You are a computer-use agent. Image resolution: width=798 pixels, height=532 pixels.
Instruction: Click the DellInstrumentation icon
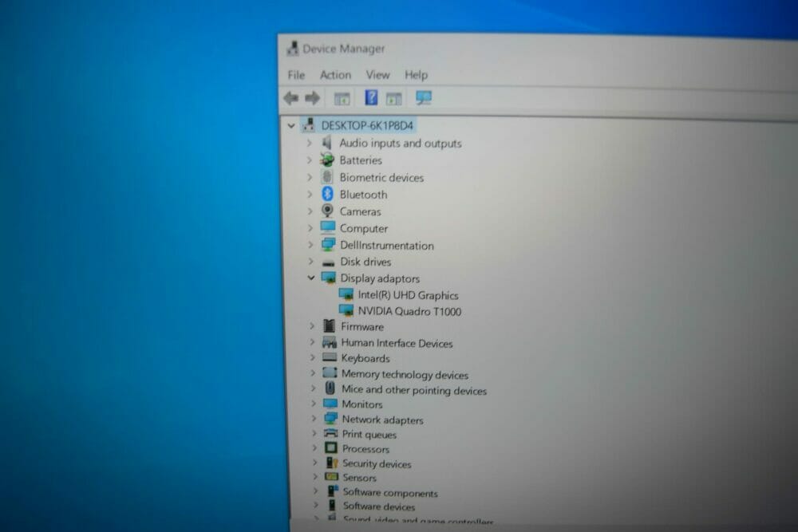(328, 245)
